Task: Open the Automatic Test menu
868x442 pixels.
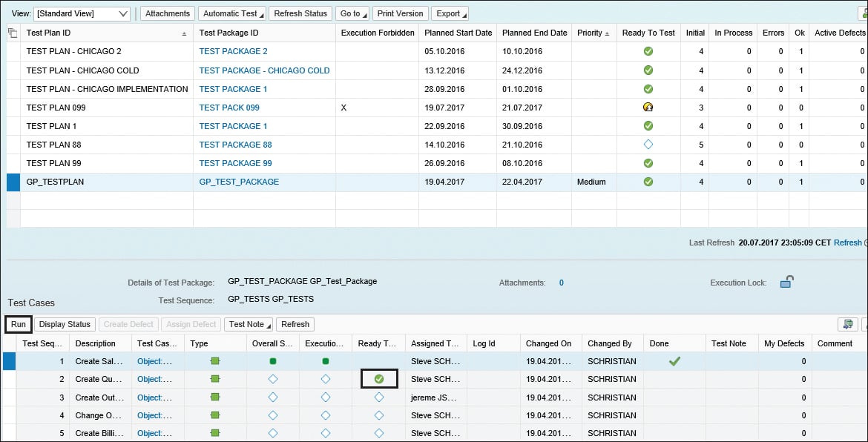Action: (233, 13)
